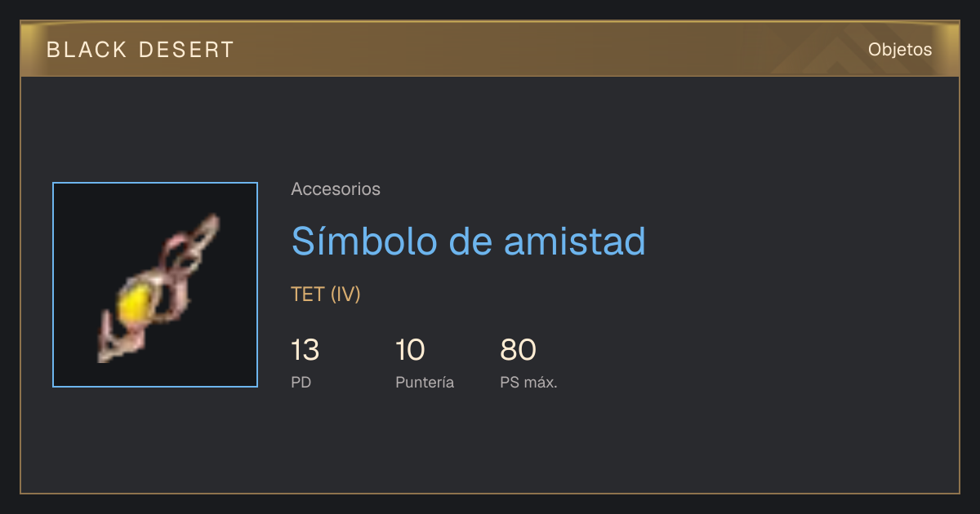Open the Objetos section label

(x=900, y=50)
